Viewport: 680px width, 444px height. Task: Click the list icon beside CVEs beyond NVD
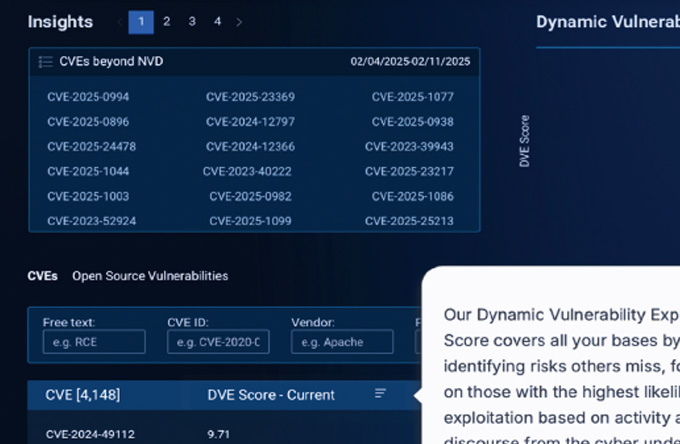[45, 62]
